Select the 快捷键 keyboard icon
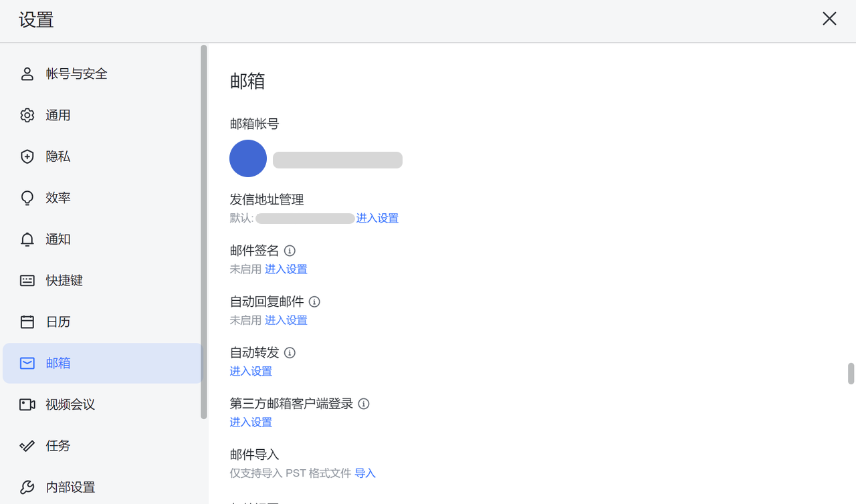 click(27, 281)
